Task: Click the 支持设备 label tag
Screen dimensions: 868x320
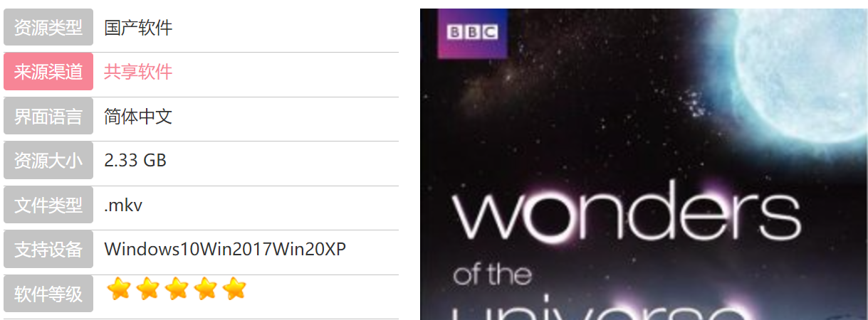Action: pyautogui.click(x=48, y=250)
